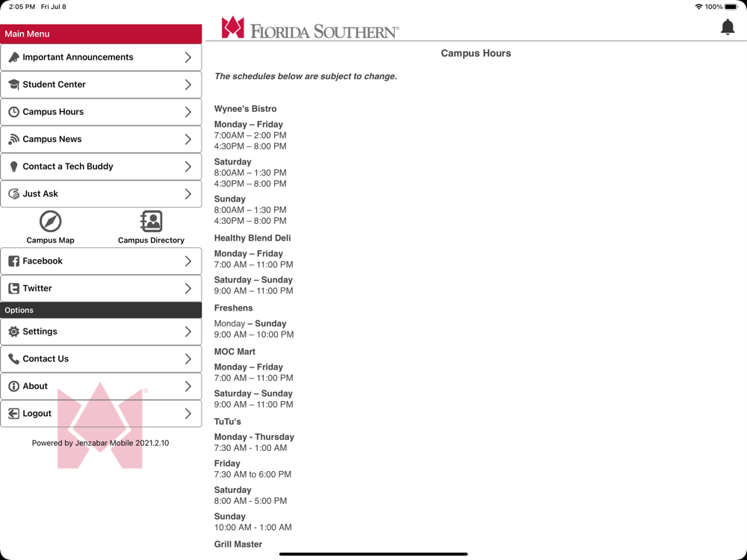Select Campus Hours menu item
Image resolution: width=747 pixels, height=560 pixels.
point(101,112)
